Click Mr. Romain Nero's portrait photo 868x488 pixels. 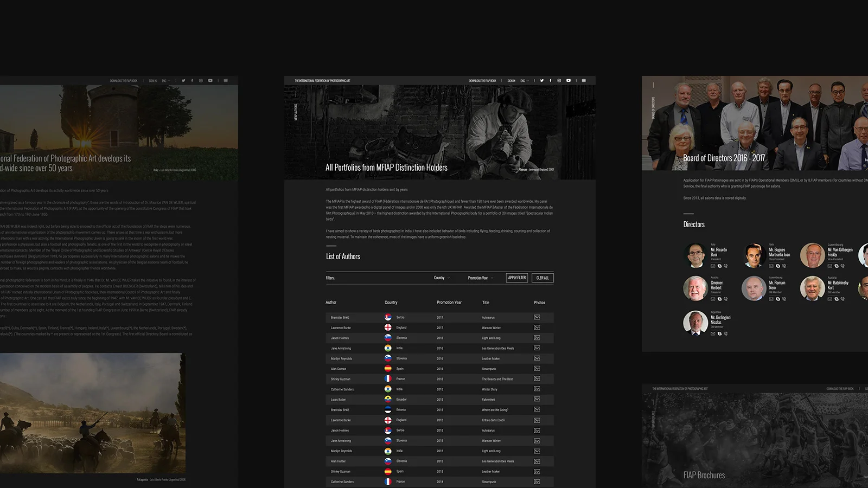(754, 288)
